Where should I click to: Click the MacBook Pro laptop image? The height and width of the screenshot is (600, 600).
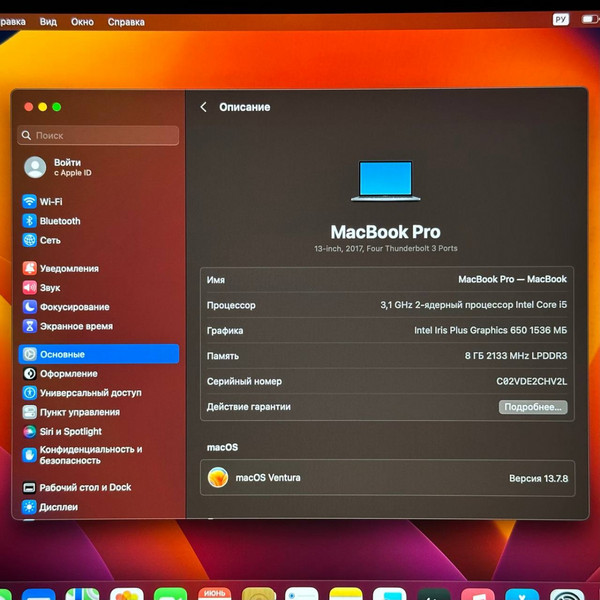point(385,180)
